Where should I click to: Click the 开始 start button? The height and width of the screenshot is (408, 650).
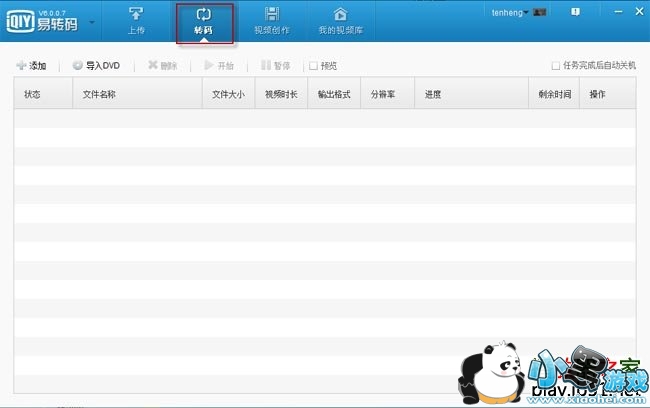point(219,66)
